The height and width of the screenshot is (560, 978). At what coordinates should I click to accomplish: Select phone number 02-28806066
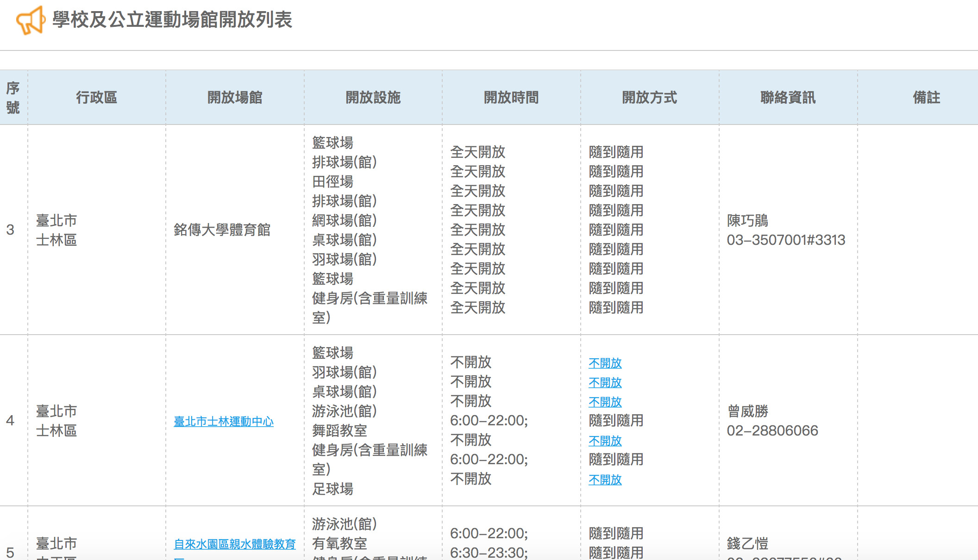tap(772, 430)
